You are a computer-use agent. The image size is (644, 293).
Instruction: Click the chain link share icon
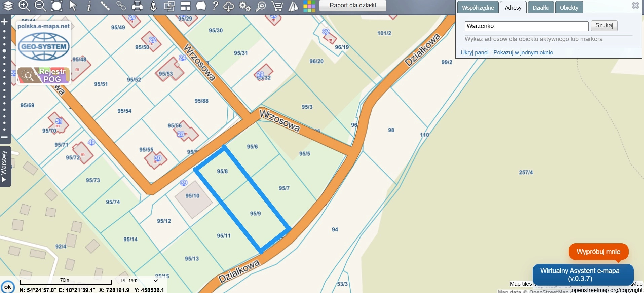point(121,6)
